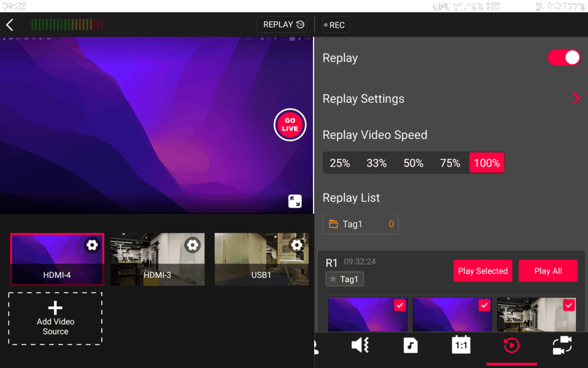Open the camera switch tab icon
The width and height of the screenshot is (588, 368).
tap(562, 345)
